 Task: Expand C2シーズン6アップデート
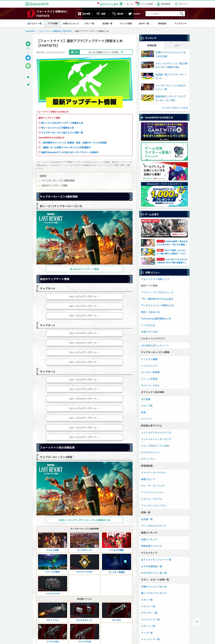pos(85,399)
